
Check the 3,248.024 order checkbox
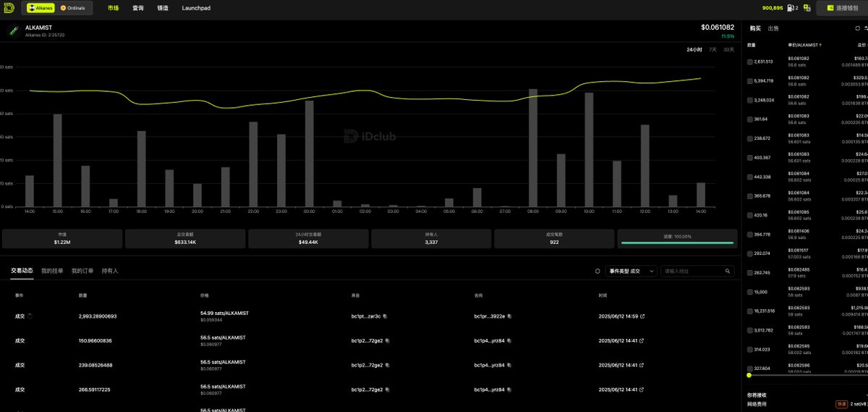[x=750, y=100]
